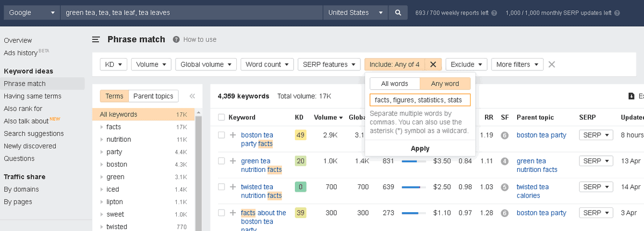The width and height of the screenshot is (644, 231).
Task: Go to Overview in the sidebar
Action: click(18, 40)
